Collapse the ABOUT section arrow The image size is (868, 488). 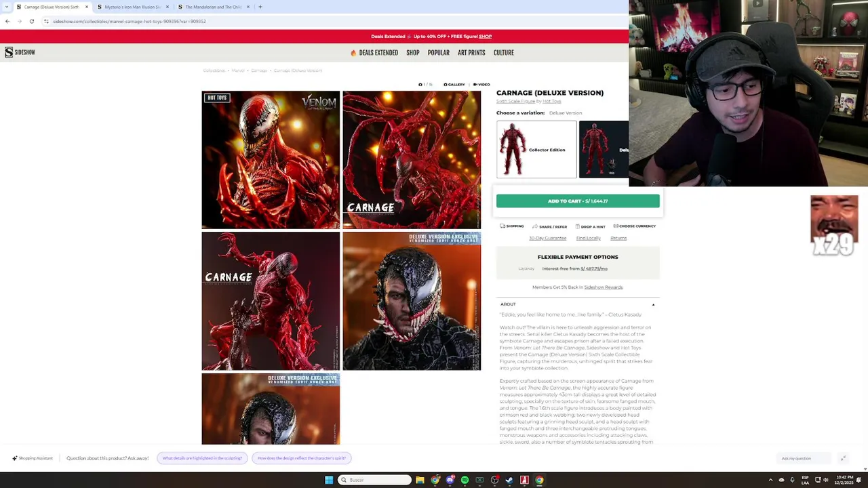click(x=653, y=304)
